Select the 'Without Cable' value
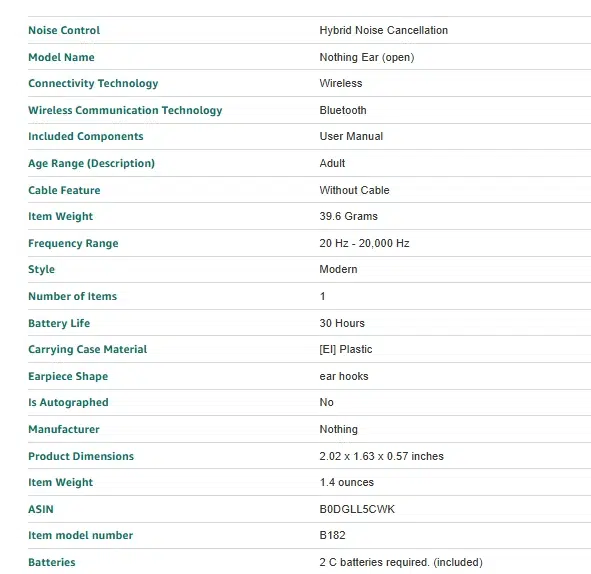The width and height of the screenshot is (591, 574). 354,190
